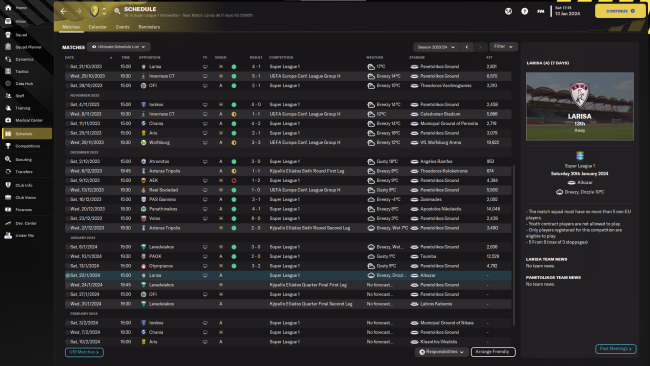Go to previous season chevron

click(467, 47)
